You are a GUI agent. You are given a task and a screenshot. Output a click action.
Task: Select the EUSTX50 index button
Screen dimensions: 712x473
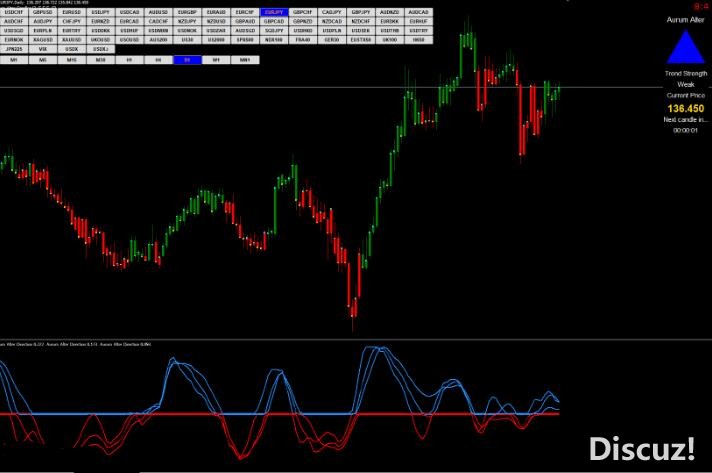click(x=361, y=40)
